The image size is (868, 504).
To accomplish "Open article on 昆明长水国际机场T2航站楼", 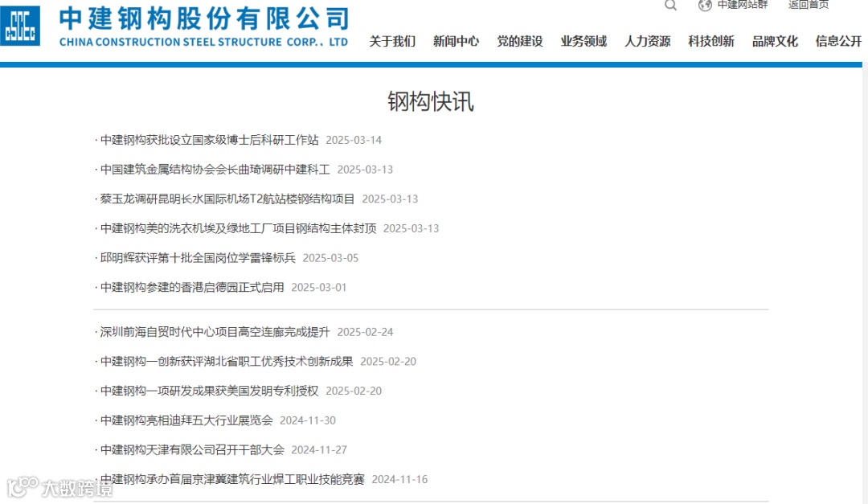I will 227,199.
